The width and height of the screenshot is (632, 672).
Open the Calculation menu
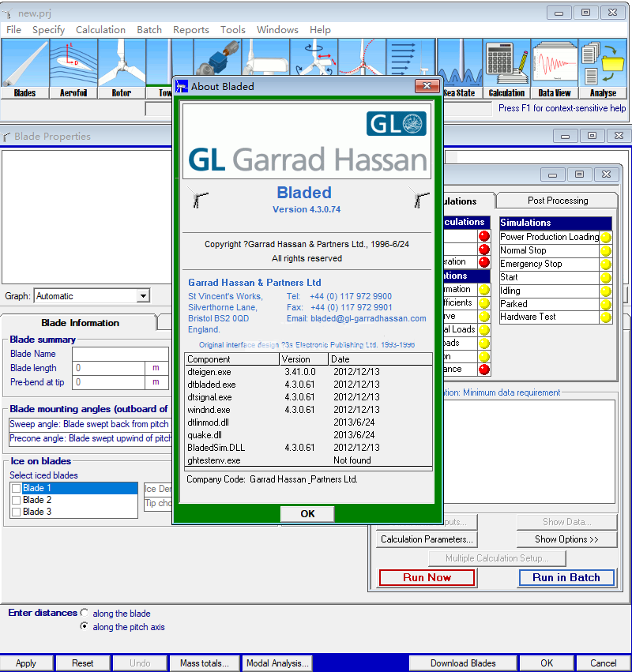point(100,30)
